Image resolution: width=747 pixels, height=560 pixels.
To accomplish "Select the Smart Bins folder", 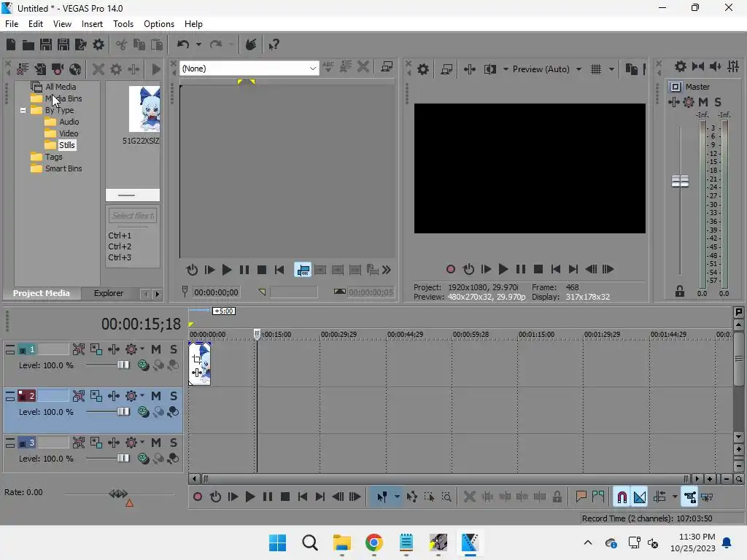I will click(x=63, y=168).
